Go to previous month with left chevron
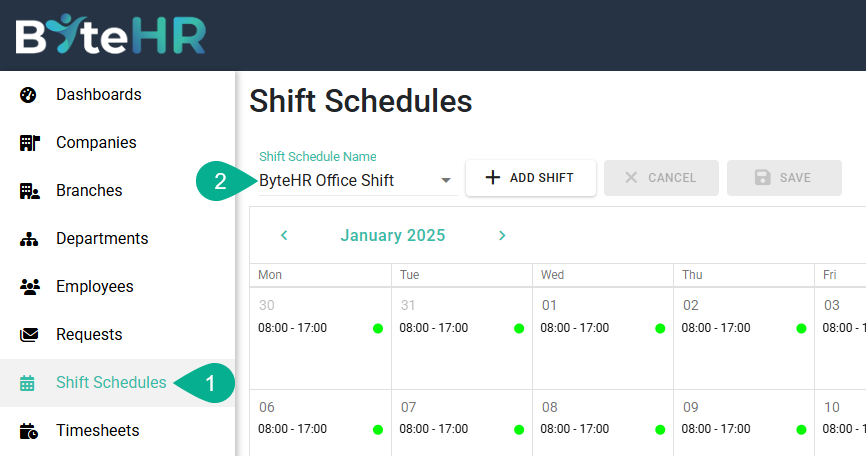Screen dimensions: 866x456 [284, 236]
